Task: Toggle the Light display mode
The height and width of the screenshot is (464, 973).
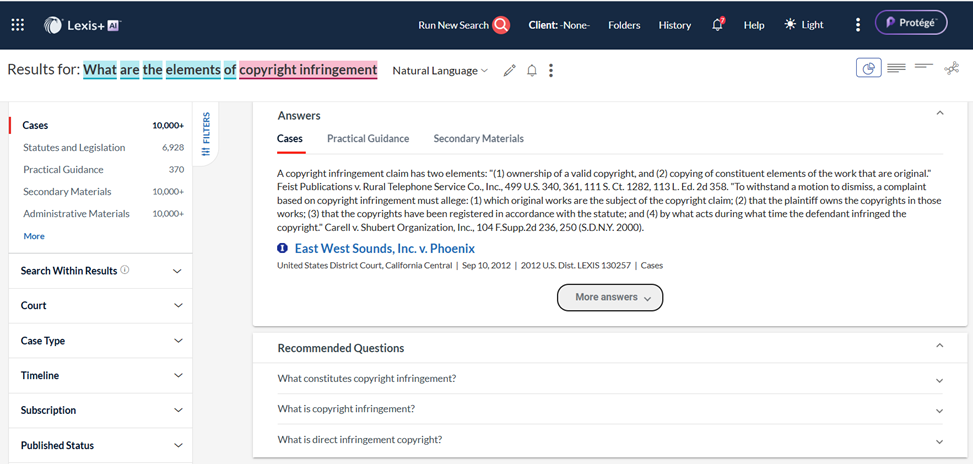Action: click(804, 25)
